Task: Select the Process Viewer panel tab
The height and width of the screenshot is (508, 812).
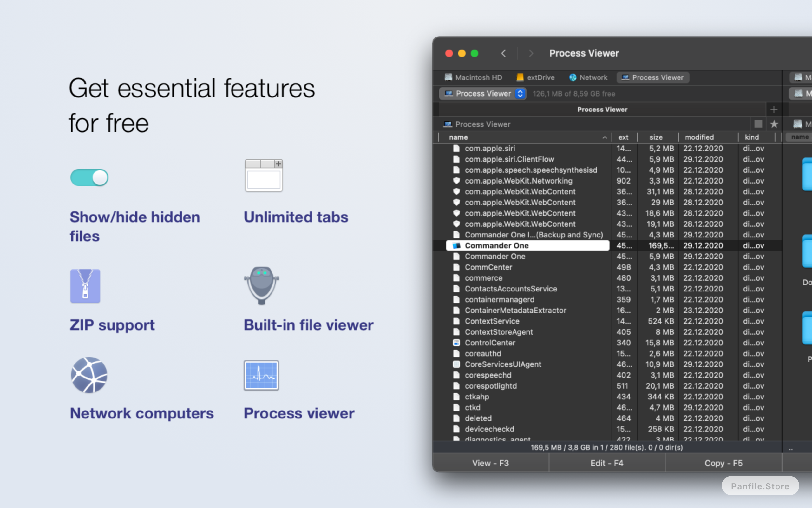Action: 602,110
